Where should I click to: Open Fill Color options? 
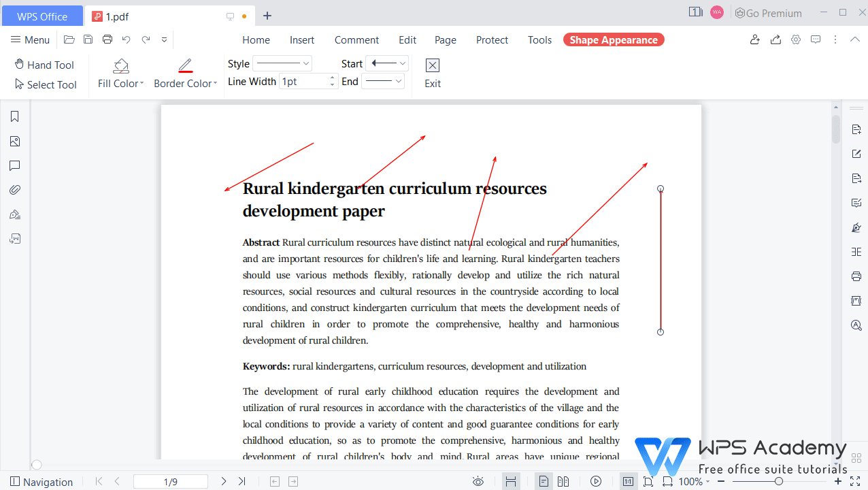click(x=120, y=73)
